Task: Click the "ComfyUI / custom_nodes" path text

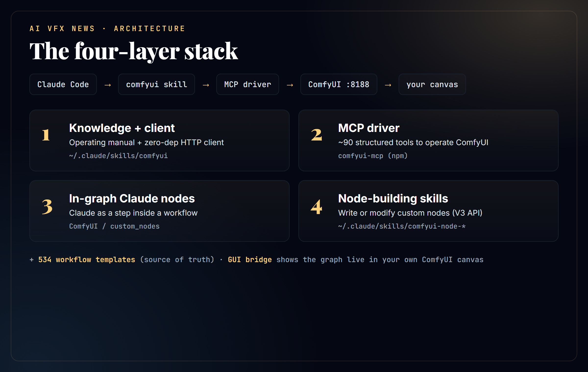Action: pyautogui.click(x=114, y=226)
